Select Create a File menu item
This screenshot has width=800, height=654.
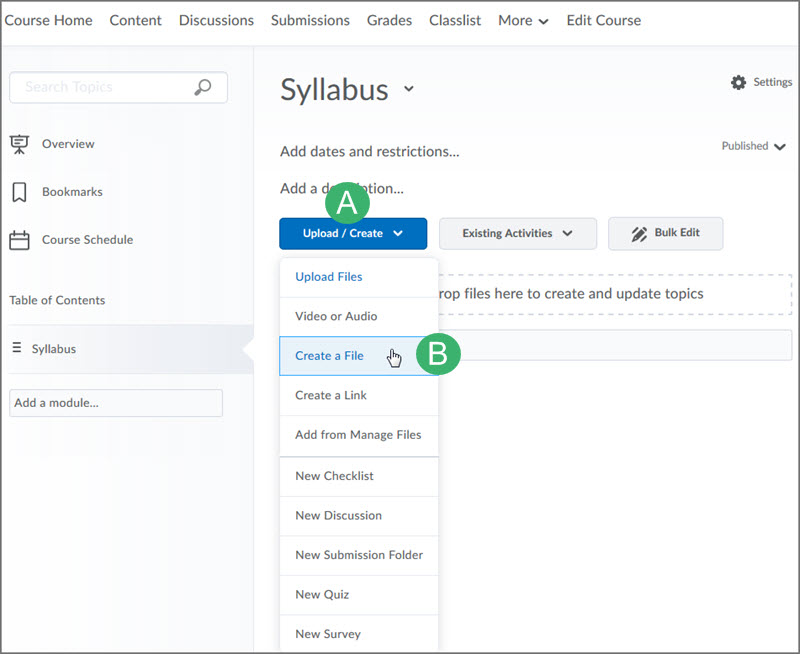(x=359, y=356)
